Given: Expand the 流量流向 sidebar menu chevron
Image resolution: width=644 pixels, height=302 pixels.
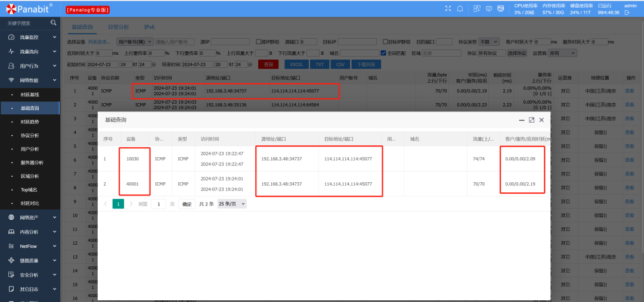Looking at the screenshot, I should (x=55, y=52).
